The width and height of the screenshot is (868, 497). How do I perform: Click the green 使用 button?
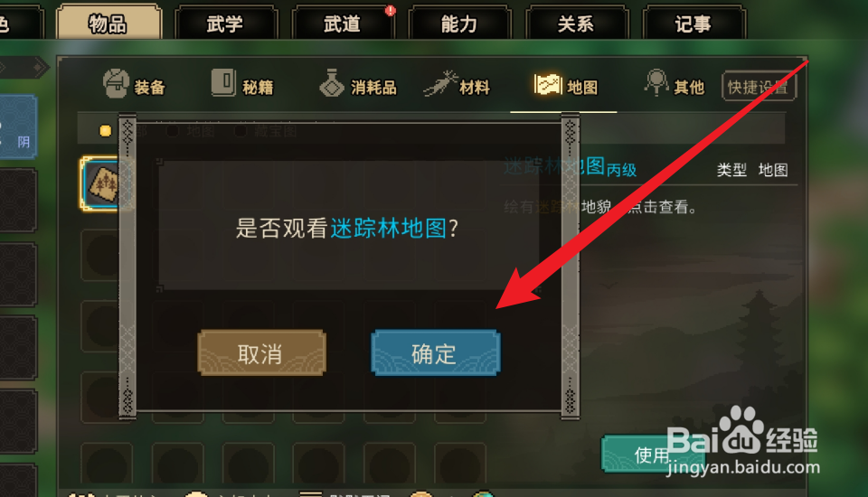click(652, 455)
